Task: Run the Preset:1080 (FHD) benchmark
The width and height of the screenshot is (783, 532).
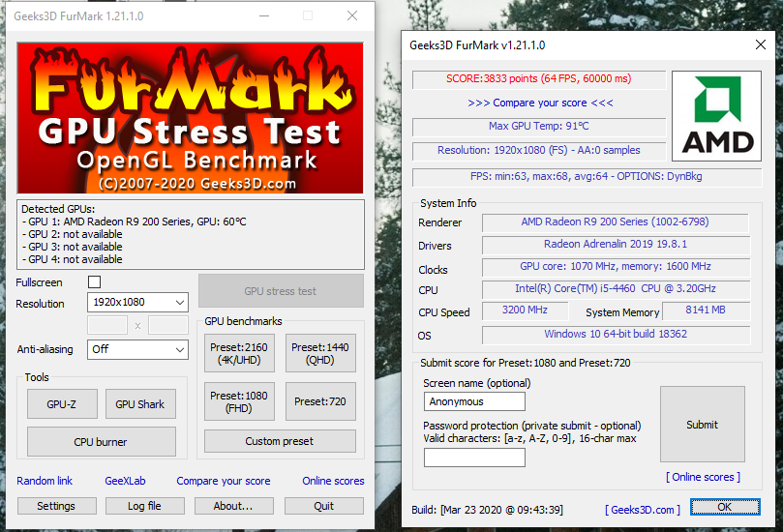Action: coord(239,401)
